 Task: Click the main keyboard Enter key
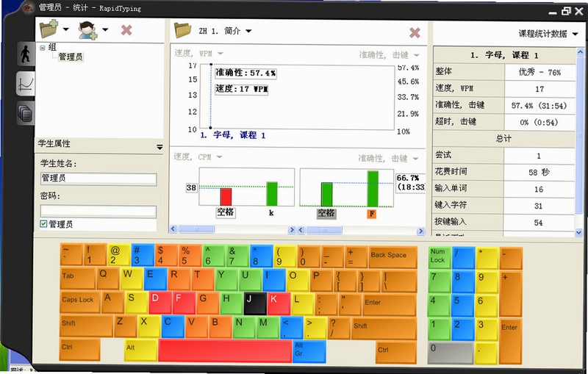390,305
